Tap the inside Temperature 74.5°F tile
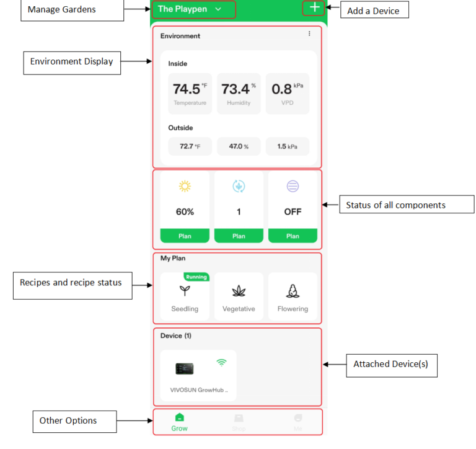This screenshot has width=476, height=449. 190,94
